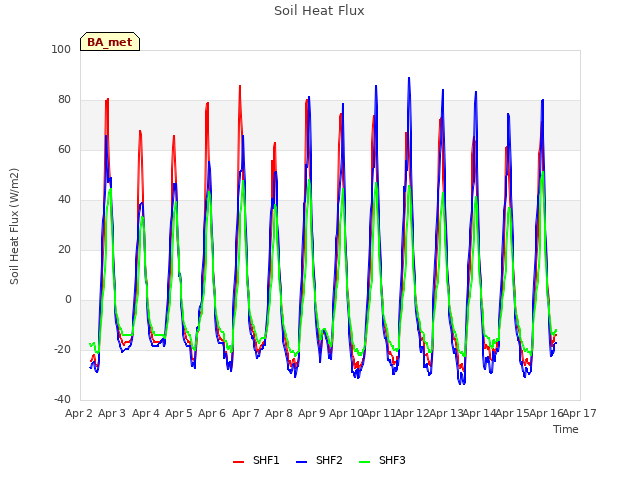Click the Apr 5 x-axis tick label
640x480 pixels.
179,413
